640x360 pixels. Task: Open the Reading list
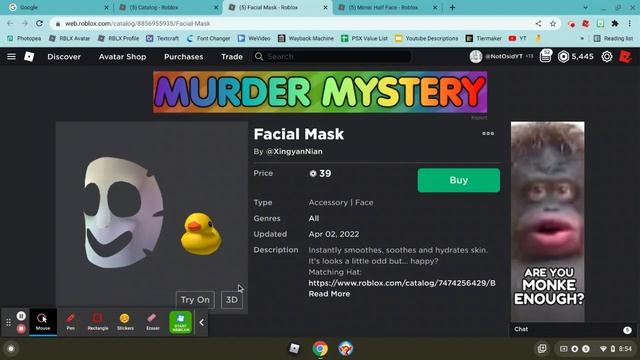tap(613, 38)
